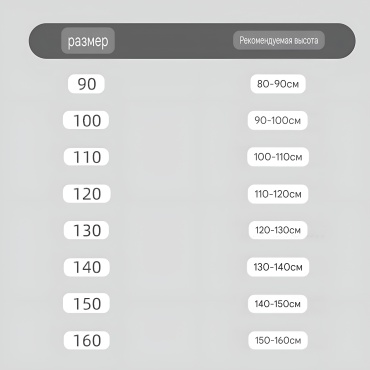Click the 'размер' header label
The width and height of the screenshot is (370, 370).
[88, 41]
